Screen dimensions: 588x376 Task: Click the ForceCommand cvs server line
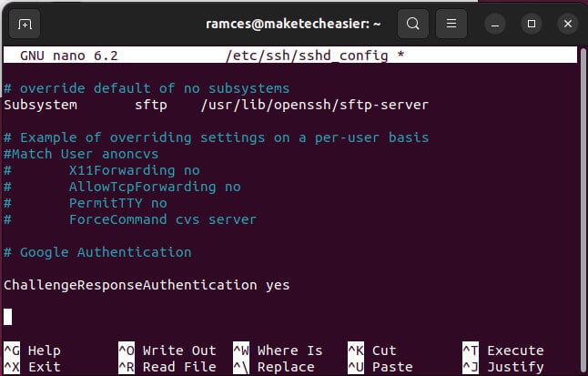point(163,219)
